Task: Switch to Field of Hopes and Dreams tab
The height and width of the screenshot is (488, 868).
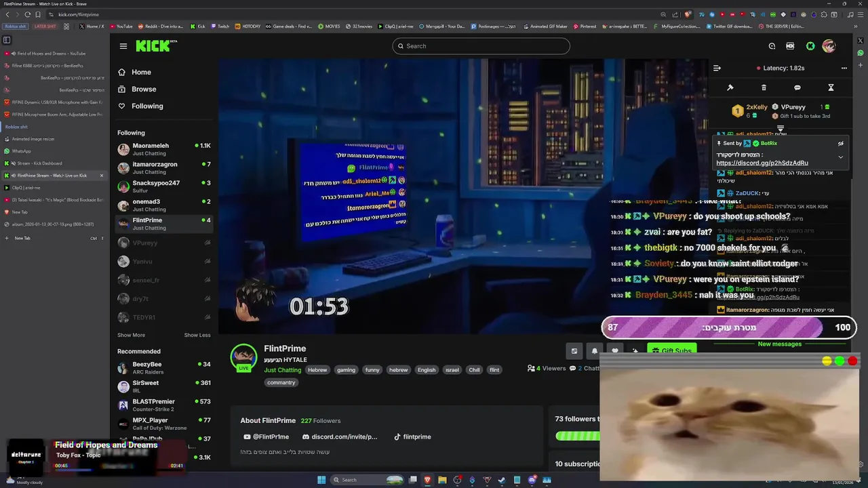Action: [x=55, y=54]
